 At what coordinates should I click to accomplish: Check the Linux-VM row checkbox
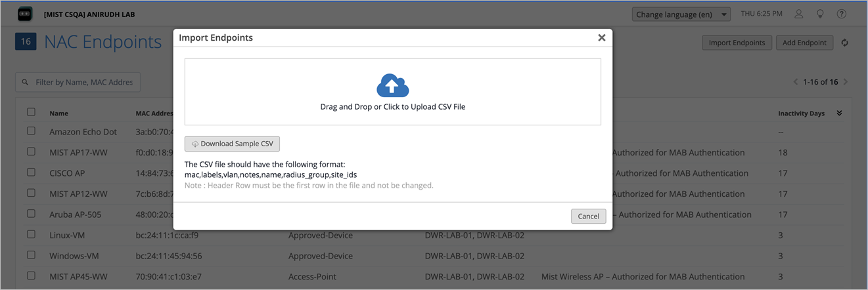point(31,234)
